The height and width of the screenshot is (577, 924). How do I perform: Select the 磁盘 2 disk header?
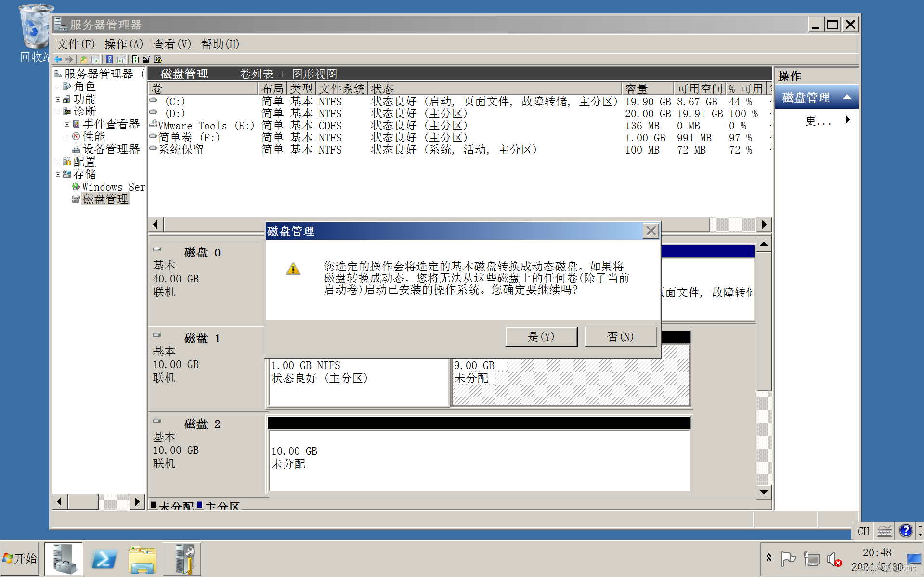(207, 455)
